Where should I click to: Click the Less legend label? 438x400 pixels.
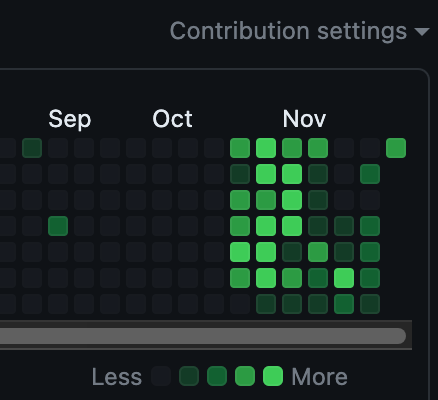(x=117, y=377)
